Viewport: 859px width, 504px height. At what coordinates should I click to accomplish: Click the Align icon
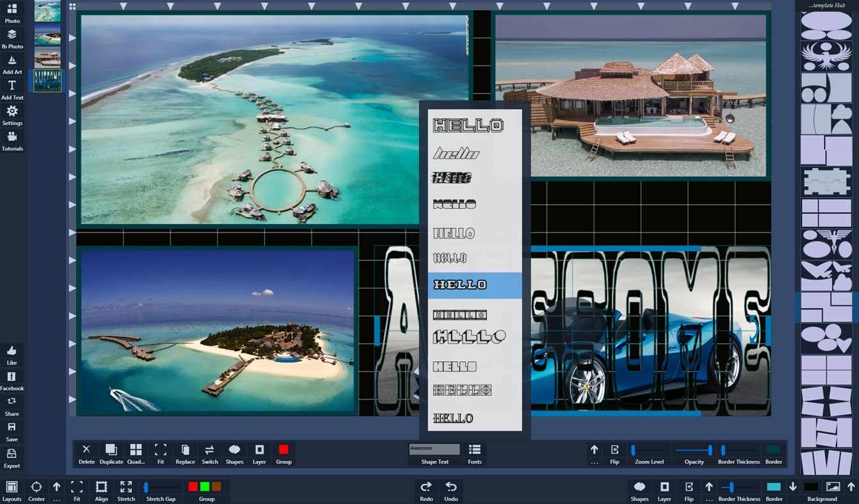101,487
